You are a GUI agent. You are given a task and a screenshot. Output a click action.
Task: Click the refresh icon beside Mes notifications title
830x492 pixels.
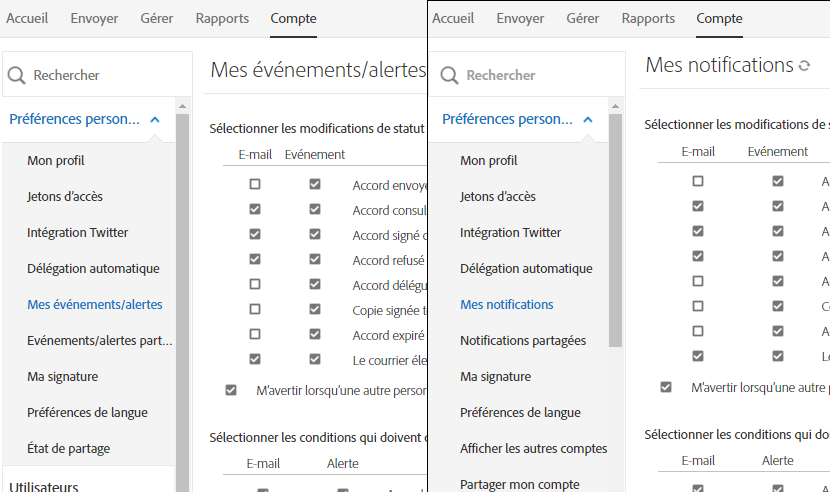pyautogui.click(x=804, y=67)
